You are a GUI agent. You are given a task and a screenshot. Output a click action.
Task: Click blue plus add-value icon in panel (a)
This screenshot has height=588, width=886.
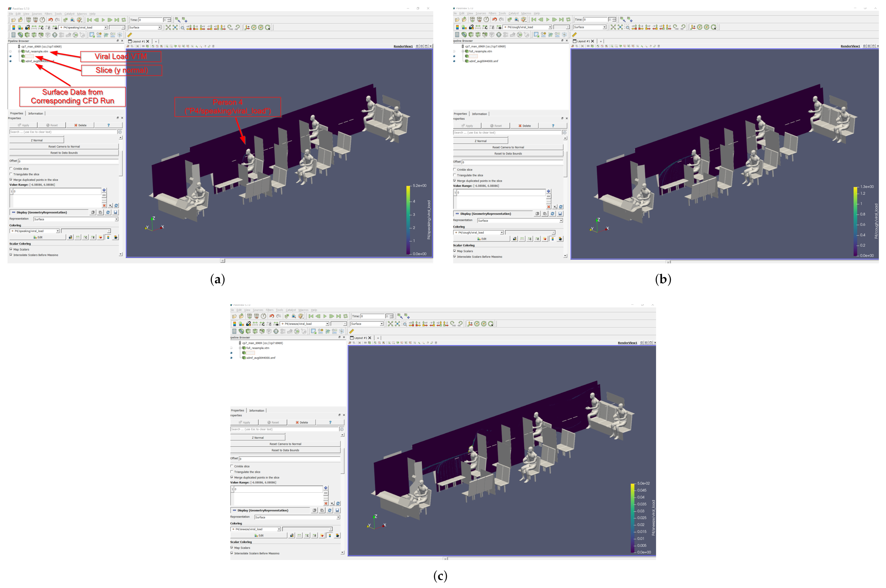click(x=104, y=190)
